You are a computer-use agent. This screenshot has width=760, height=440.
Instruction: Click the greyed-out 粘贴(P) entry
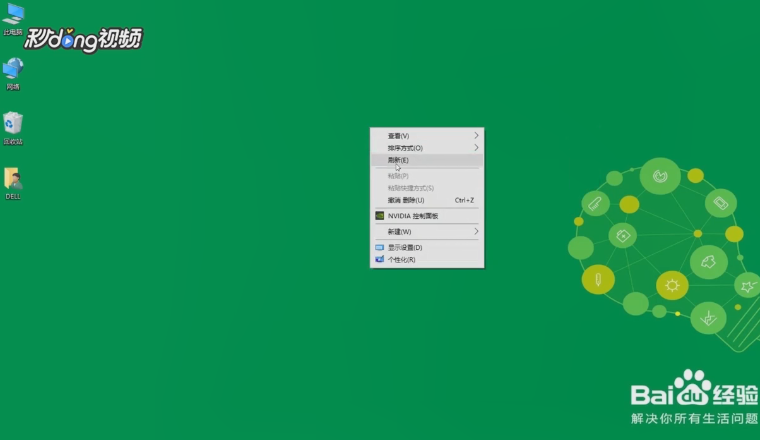[x=427, y=176]
